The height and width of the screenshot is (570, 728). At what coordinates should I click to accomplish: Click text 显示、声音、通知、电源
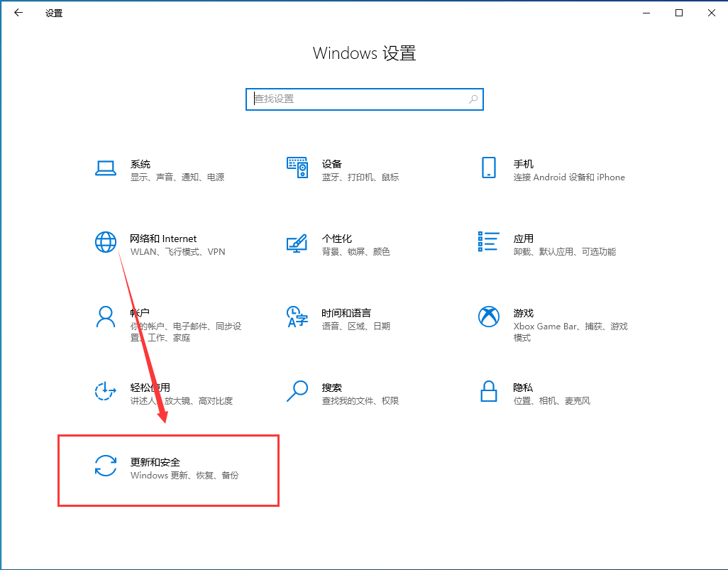(x=177, y=177)
